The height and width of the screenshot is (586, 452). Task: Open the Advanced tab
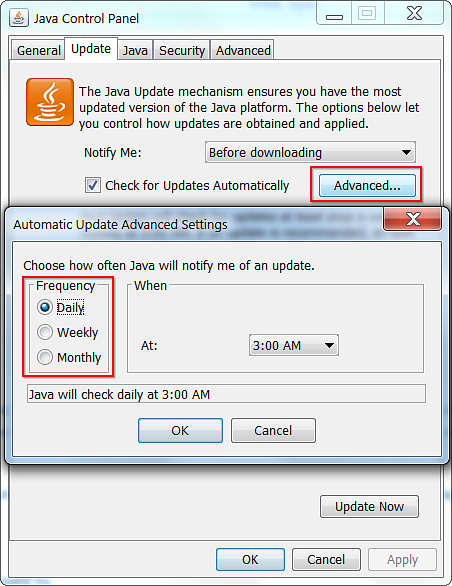coord(243,50)
